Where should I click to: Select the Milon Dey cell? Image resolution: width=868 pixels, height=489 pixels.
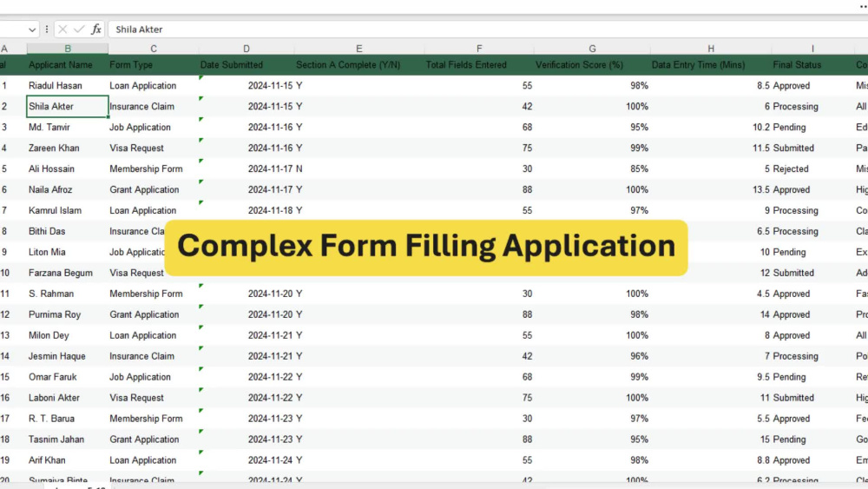click(68, 335)
